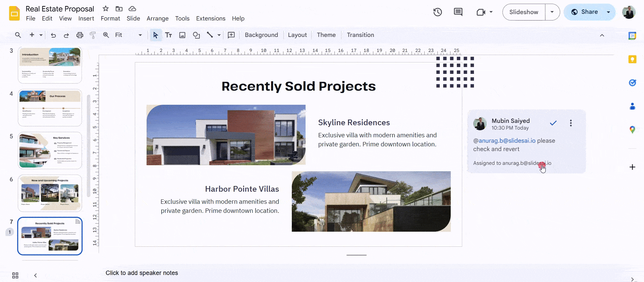The image size is (644, 282).
Task: Mark Mubin Saiyed's comment as done
Action: tap(553, 123)
